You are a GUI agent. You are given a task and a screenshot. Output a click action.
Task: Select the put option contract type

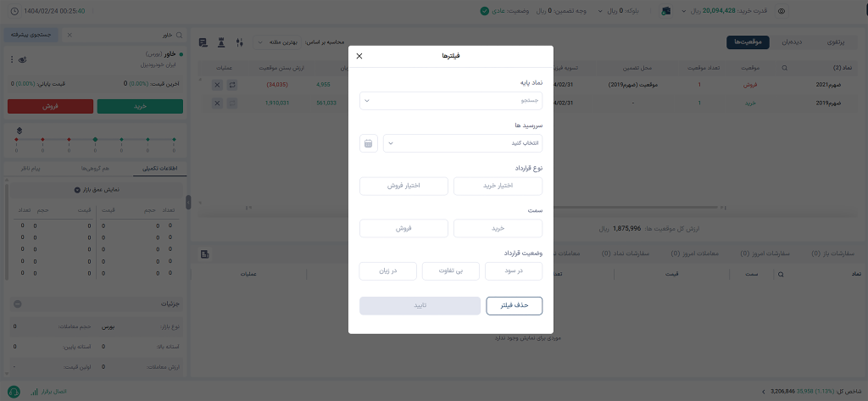(403, 187)
